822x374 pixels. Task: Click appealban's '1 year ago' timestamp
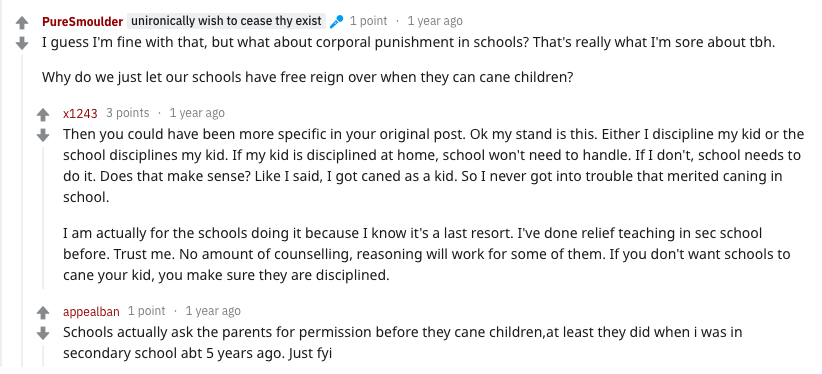pyautogui.click(x=213, y=311)
